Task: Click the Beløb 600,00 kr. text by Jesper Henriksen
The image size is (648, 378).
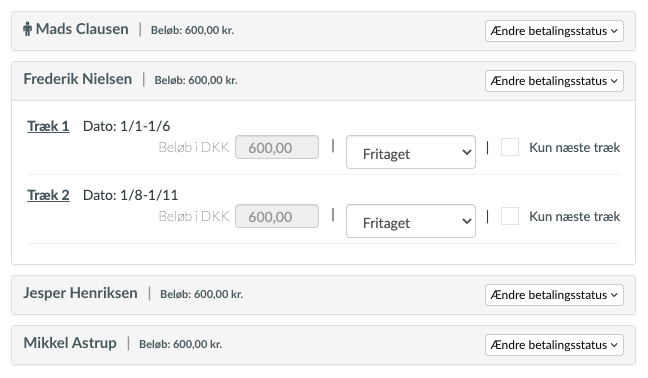Action: (x=201, y=294)
